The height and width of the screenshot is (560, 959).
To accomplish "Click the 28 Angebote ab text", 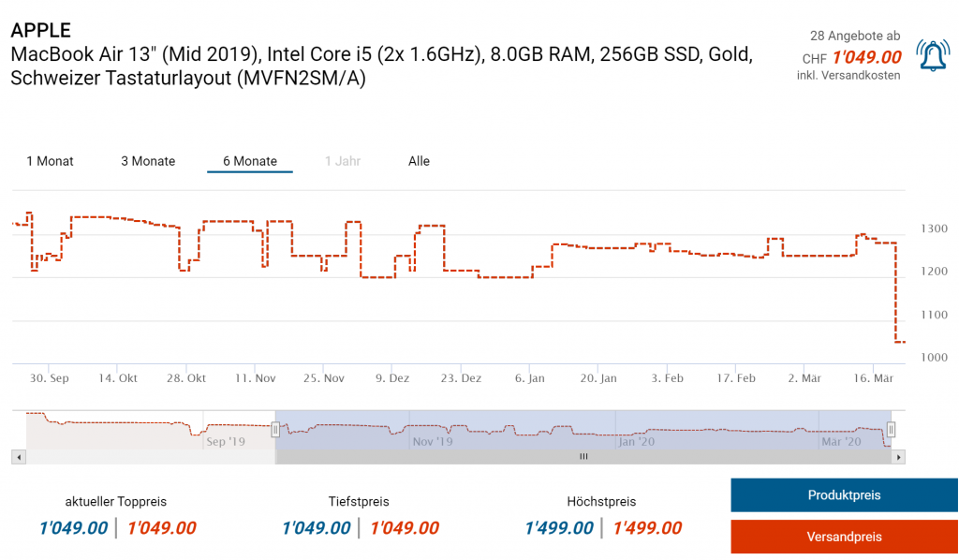I will (x=855, y=37).
